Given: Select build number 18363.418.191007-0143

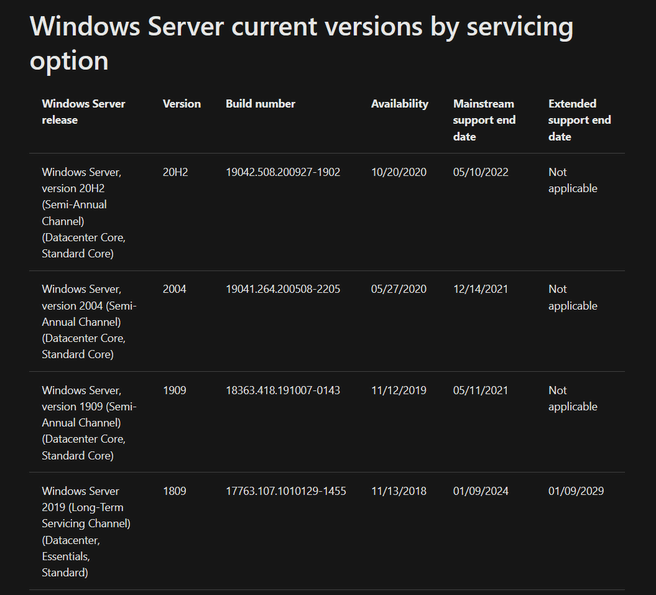Looking at the screenshot, I should (x=283, y=390).
